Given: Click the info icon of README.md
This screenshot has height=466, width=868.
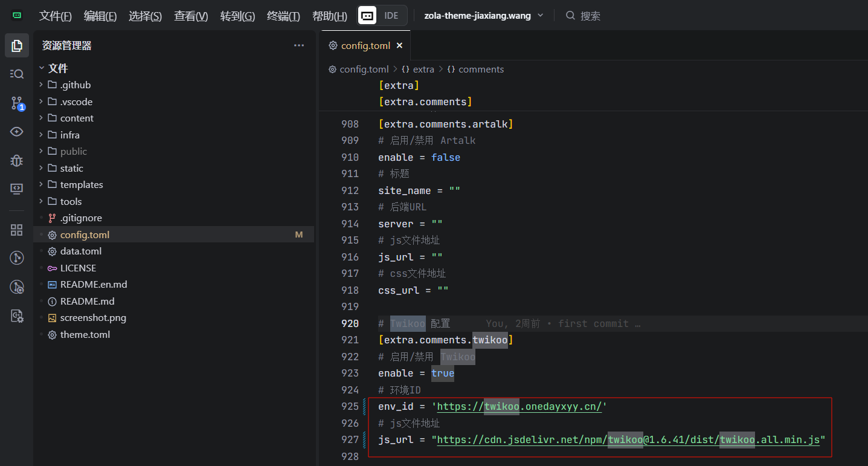Looking at the screenshot, I should [52, 301].
